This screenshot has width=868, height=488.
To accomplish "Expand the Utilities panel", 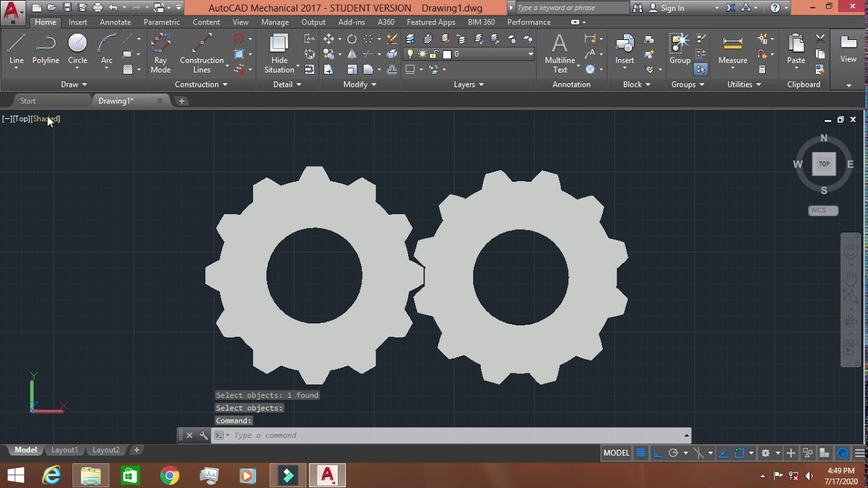I will [744, 85].
